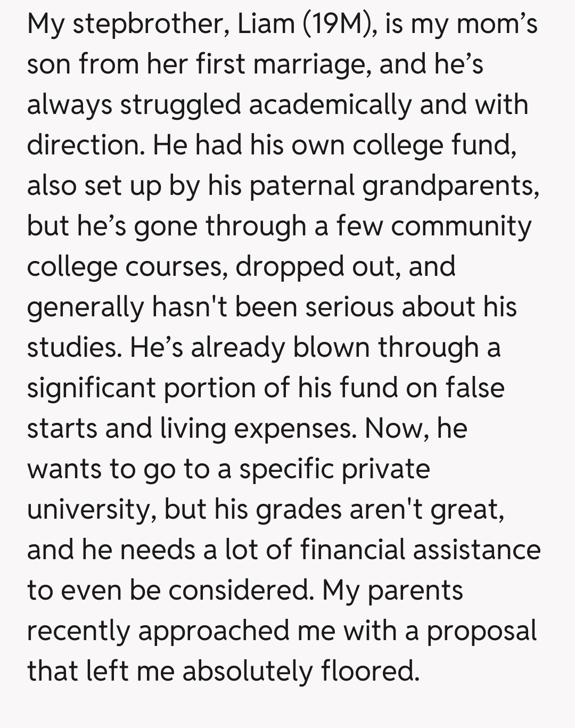
Task: Tap the word "proposal"
Action: pyautogui.click(x=481, y=631)
